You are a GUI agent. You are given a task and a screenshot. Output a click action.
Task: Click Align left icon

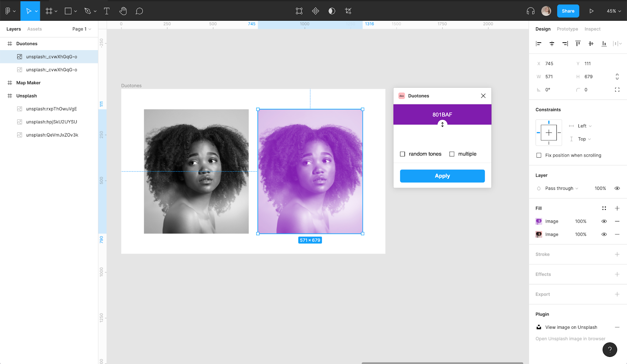coord(538,43)
